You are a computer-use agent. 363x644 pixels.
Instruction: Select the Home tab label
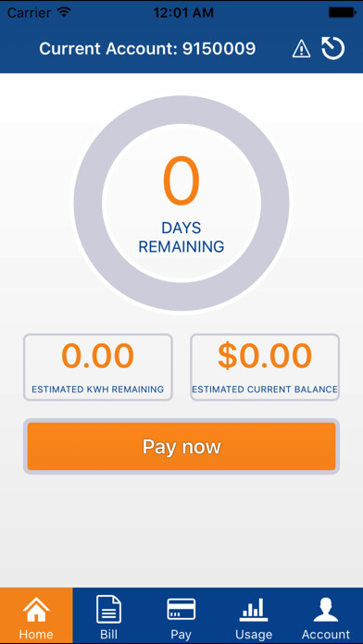coord(36,634)
